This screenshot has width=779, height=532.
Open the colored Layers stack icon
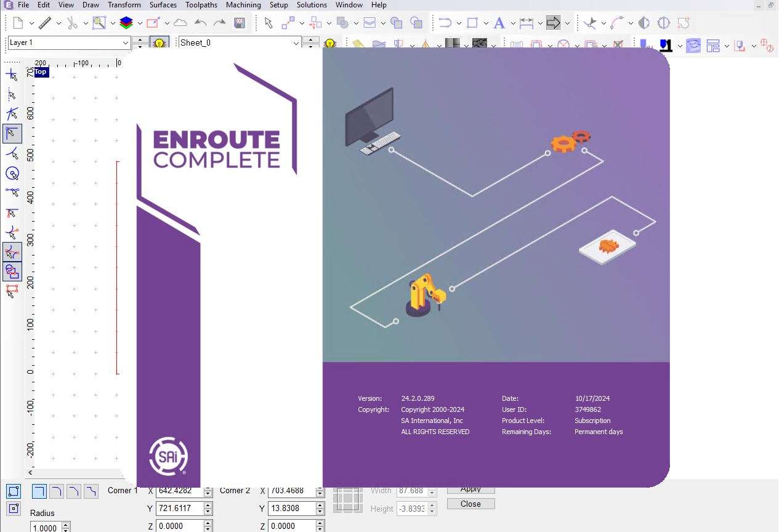[126, 23]
